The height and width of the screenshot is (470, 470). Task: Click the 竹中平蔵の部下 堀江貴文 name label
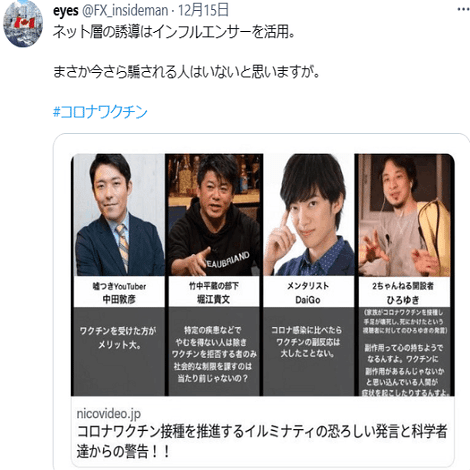click(214, 292)
